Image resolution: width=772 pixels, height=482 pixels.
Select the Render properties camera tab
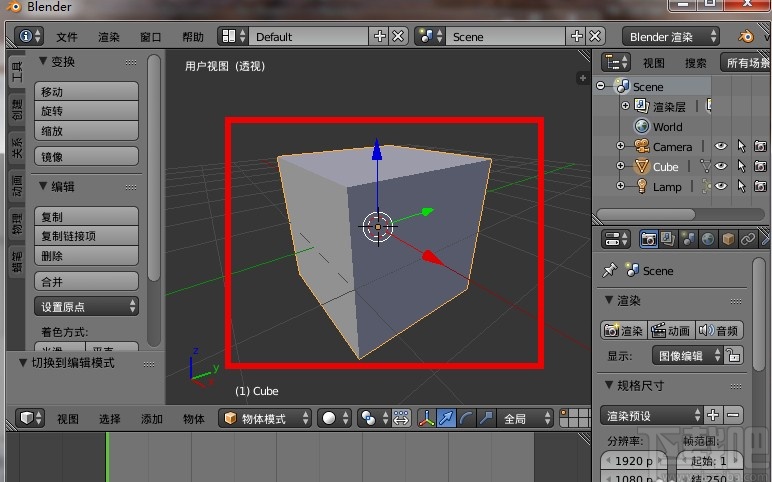[648, 239]
